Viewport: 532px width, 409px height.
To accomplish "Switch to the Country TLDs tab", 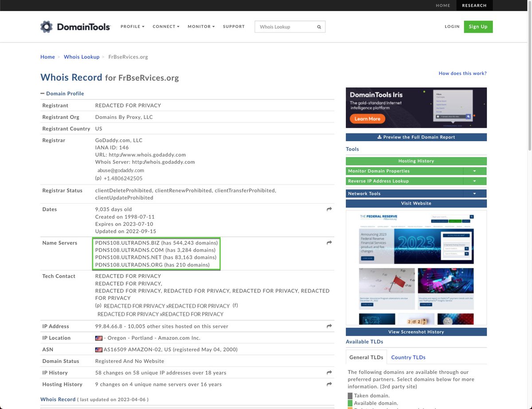I will (x=408, y=357).
